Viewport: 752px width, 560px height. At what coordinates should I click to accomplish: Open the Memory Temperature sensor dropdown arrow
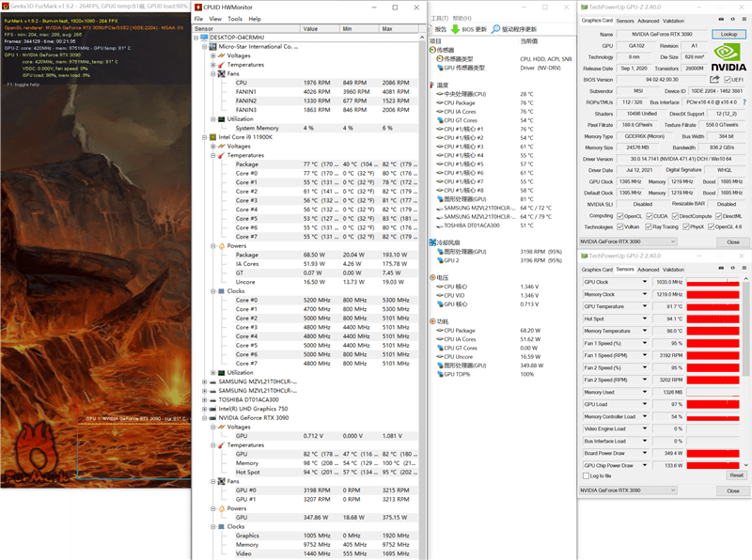click(645, 331)
